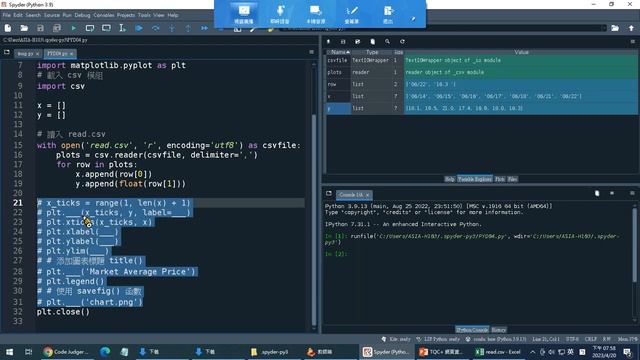Select the plots variable row
640x360 pixels.
point(482,72)
